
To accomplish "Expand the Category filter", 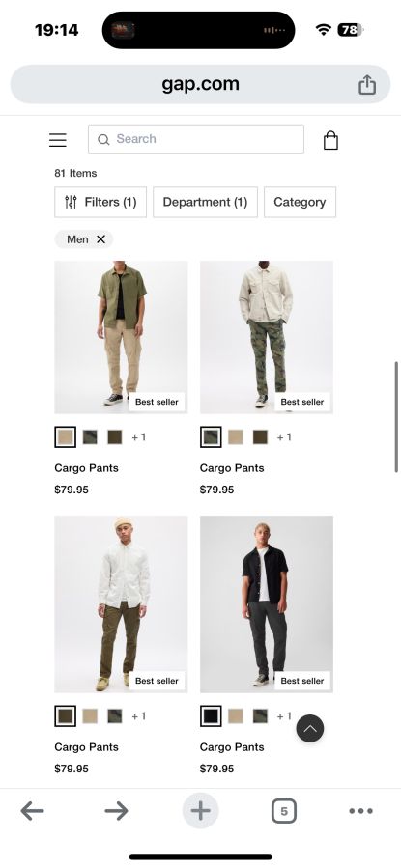I will point(300,202).
